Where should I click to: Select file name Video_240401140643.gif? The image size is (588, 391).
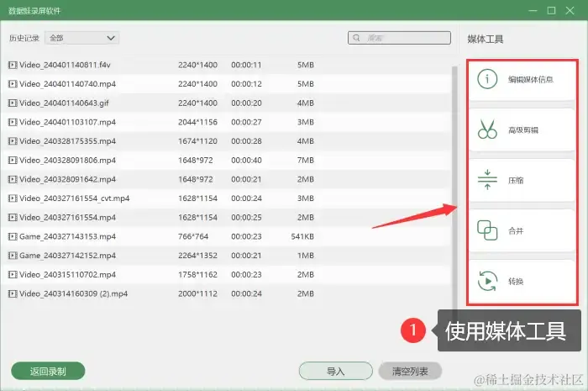64,103
